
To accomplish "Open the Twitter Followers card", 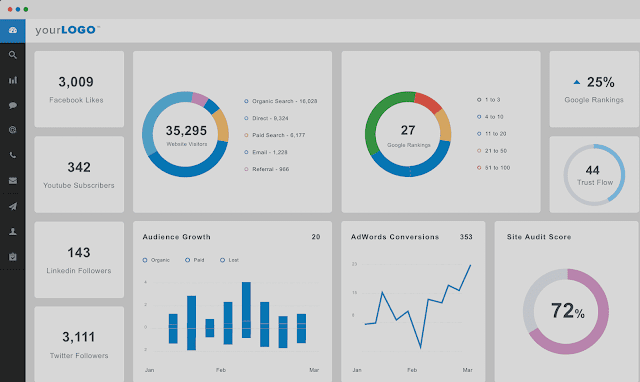I will (79, 344).
